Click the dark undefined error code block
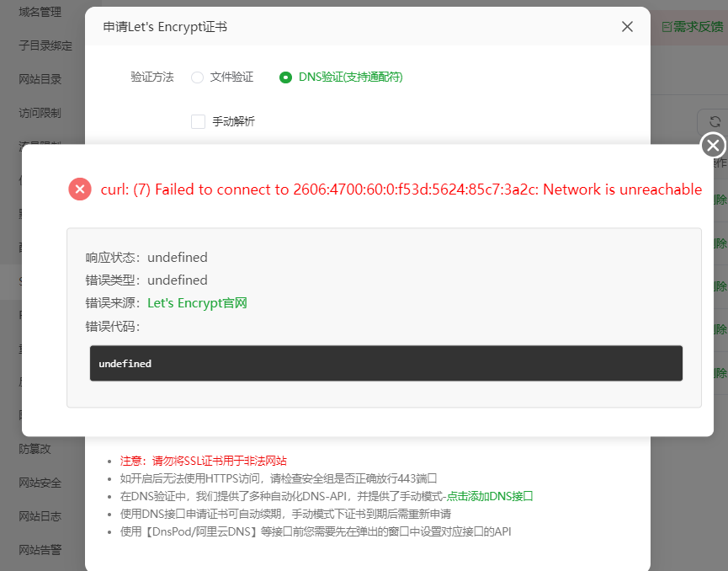Viewport: 728px width, 571px height. 385,363
